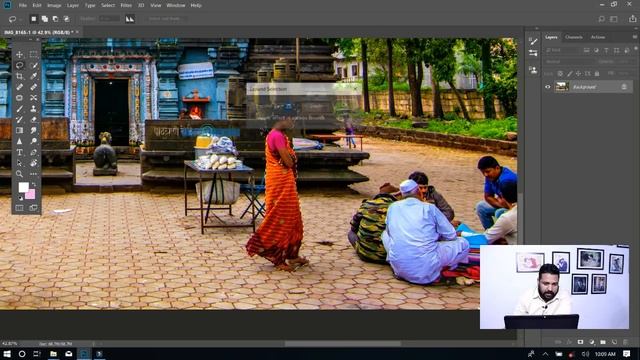Toggle lock transparent pixels in Layers panel
Image resolution: width=640 pixels, height=360 pixels.
point(560,73)
